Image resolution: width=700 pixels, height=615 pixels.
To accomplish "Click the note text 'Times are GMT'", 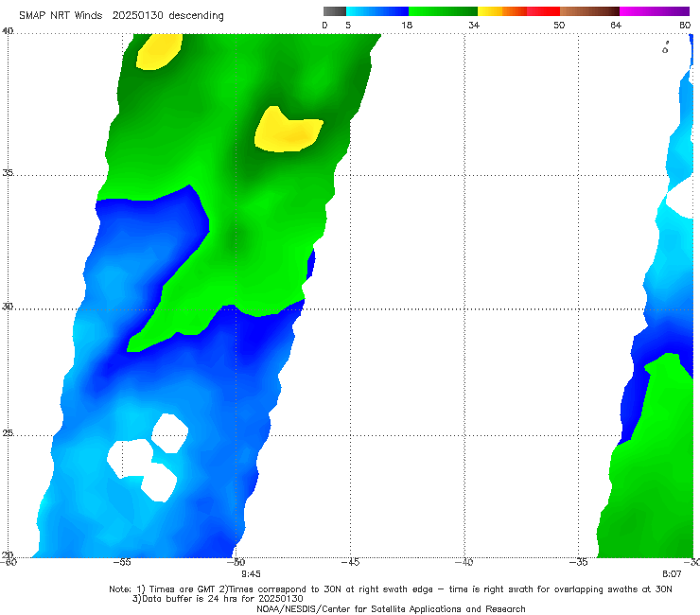I will (x=183, y=589).
